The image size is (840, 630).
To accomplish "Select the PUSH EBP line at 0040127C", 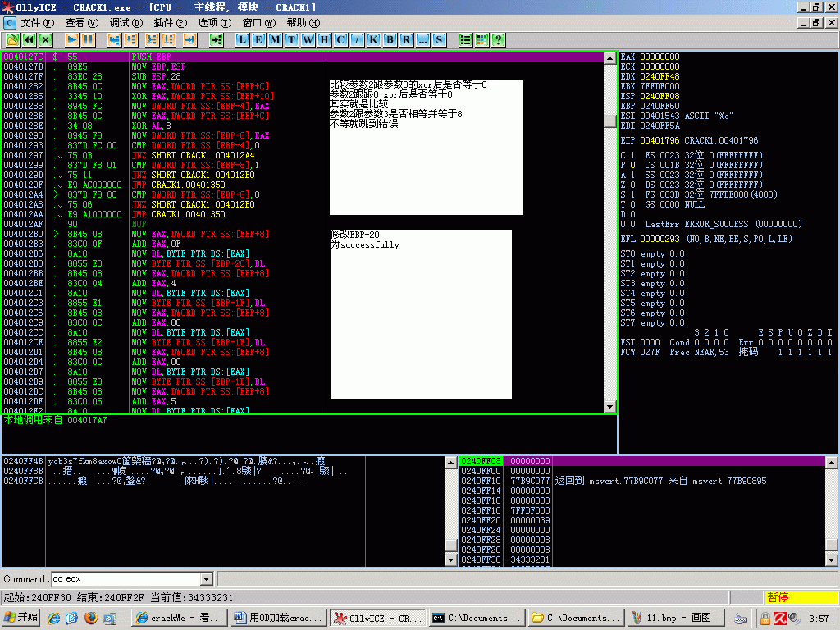I will click(x=303, y=57).
